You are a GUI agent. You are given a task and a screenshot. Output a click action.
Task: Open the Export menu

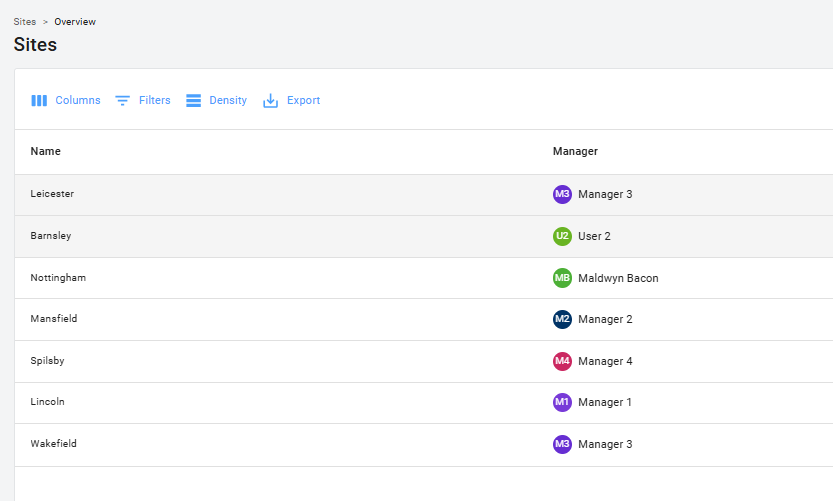(x=292, y=100)
